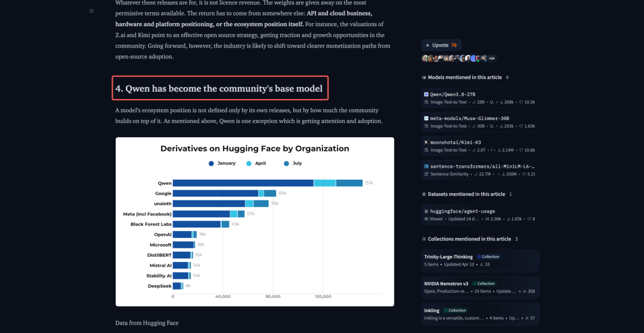Show the +64 more upvoters badge
Screen dimensions: 644x333
pos(491,58)
